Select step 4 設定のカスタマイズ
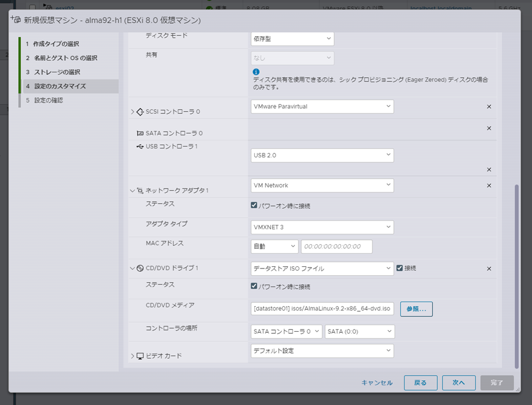 pyautogui.click(x=70, y=86)
